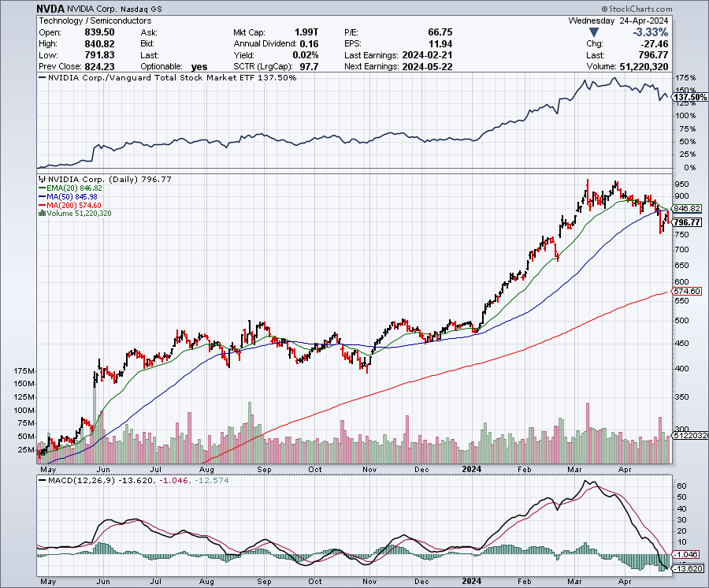Click the Low value 791.83

[x=99, y=55]
